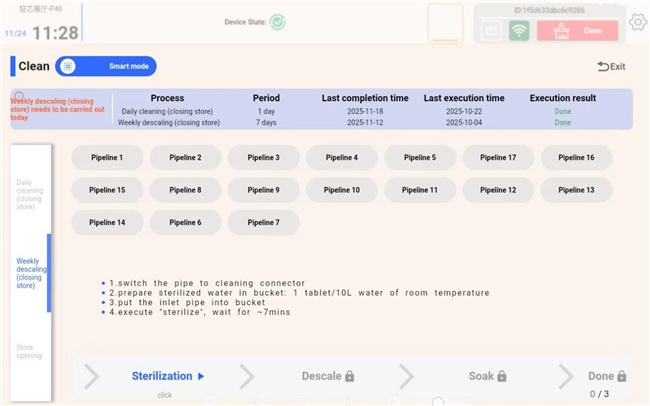Click the green Device State checkmark icon
650x406 pixels.
[277, 21]
